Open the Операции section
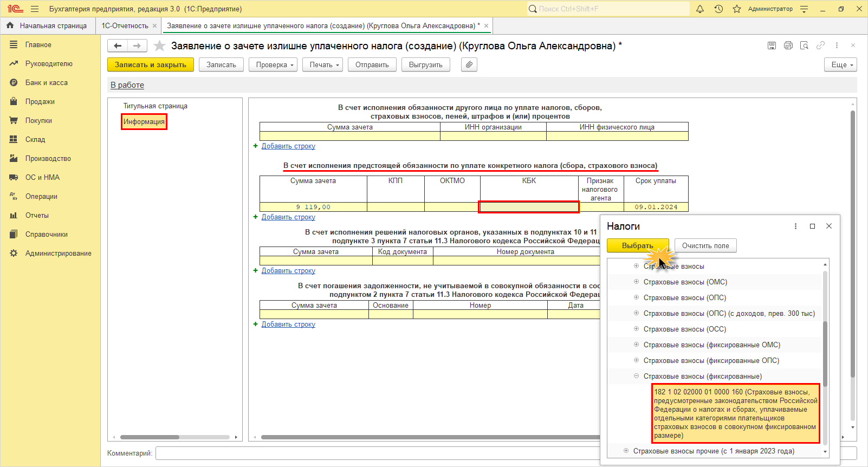The height and width of the screenshot is (467, 868). 41,197
